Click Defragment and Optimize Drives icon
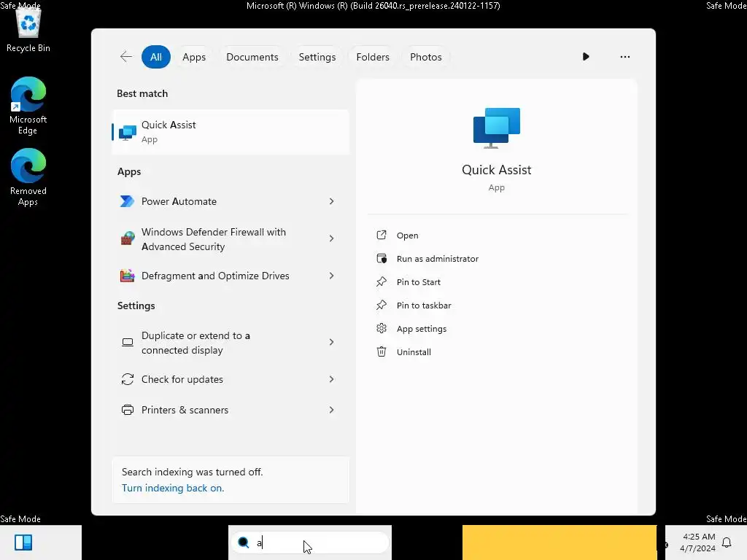 pos(127,276)
